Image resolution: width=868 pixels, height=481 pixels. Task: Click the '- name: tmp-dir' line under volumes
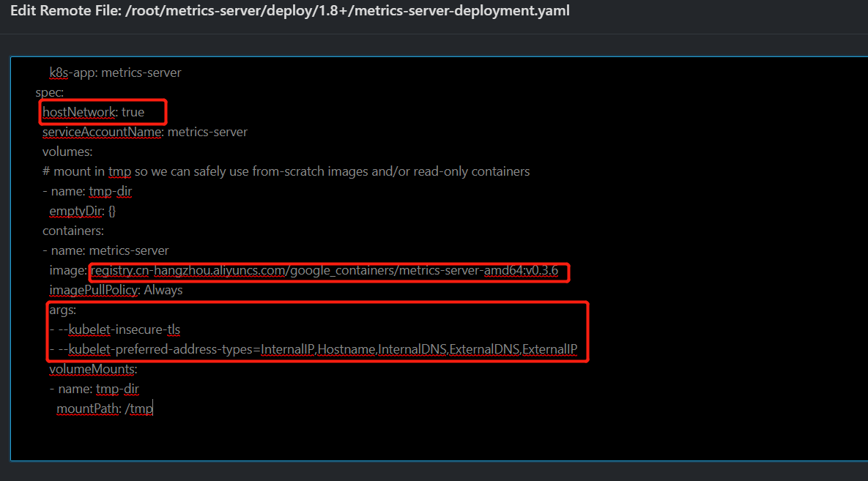(87, 192)
